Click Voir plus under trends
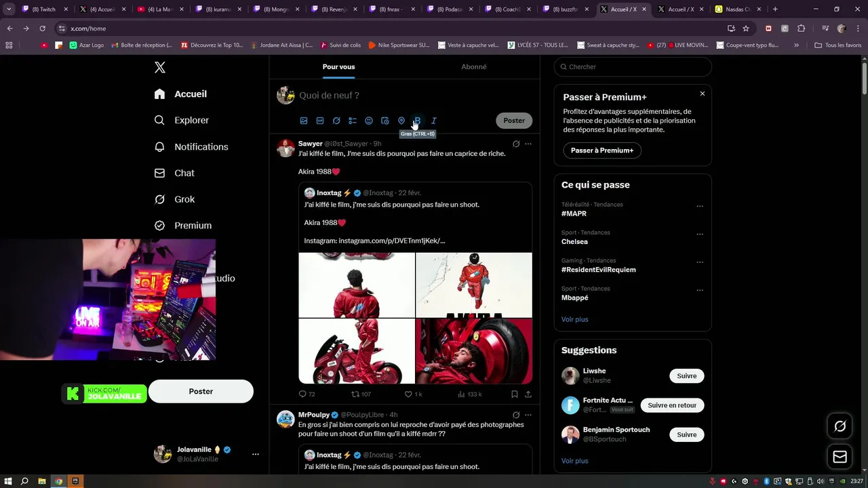The height and width of the screenshot is (488, 868). pyautogui.click(x=575, y=319)
